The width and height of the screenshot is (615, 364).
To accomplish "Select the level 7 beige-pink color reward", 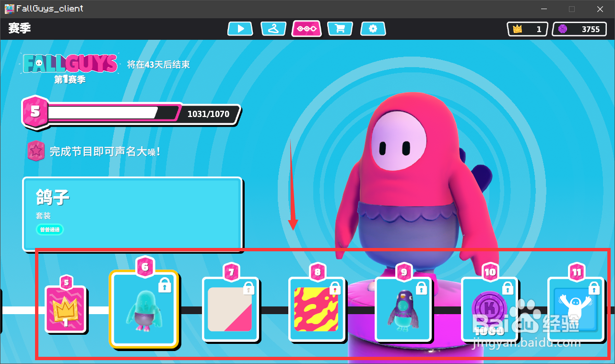I will coord(230,309).
